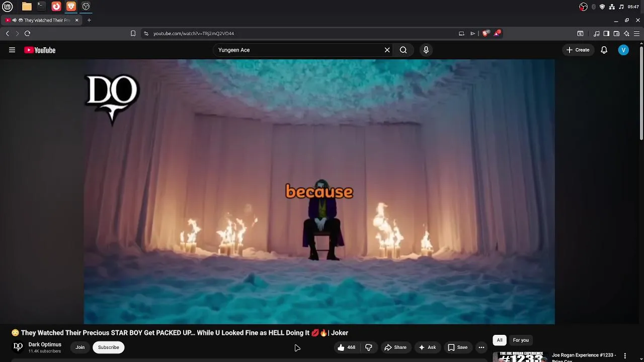Bookmark this page
Viewport: 644px width, 362px height.
pos(133,33)
